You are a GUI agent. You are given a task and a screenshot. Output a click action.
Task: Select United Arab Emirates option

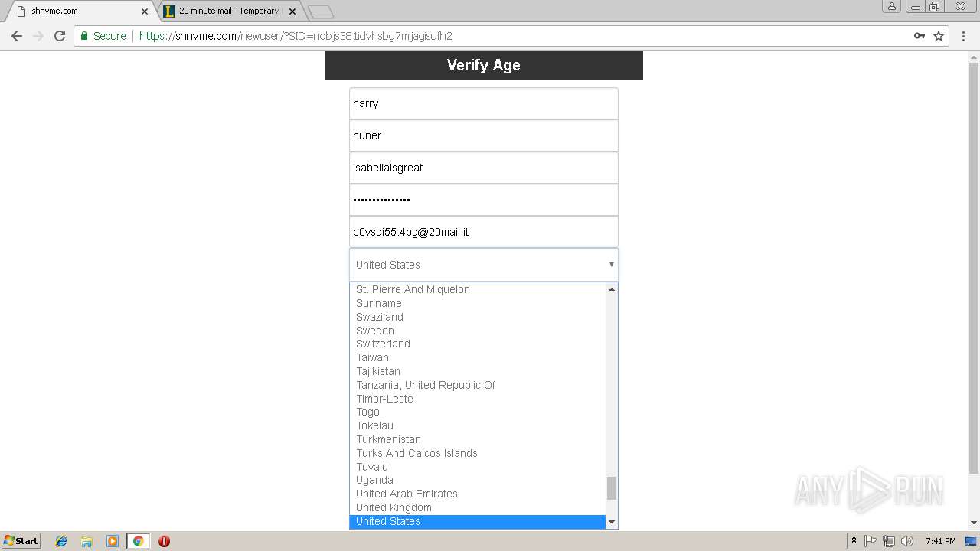click(478, 494)
